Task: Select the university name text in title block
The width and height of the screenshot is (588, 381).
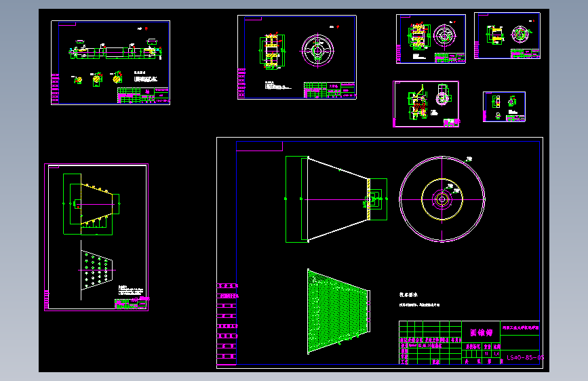Action: (520, 327)
